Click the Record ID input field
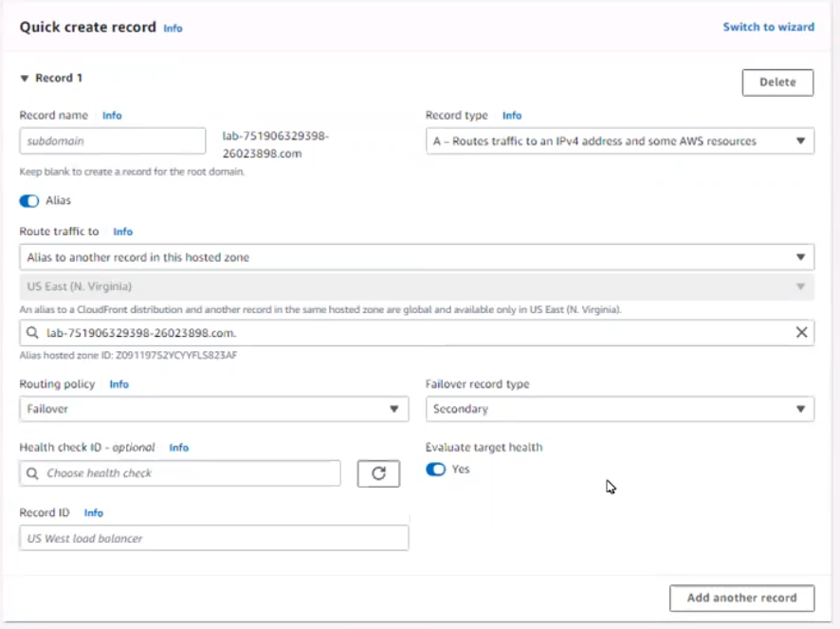840x629 pixels. [213, 538]
